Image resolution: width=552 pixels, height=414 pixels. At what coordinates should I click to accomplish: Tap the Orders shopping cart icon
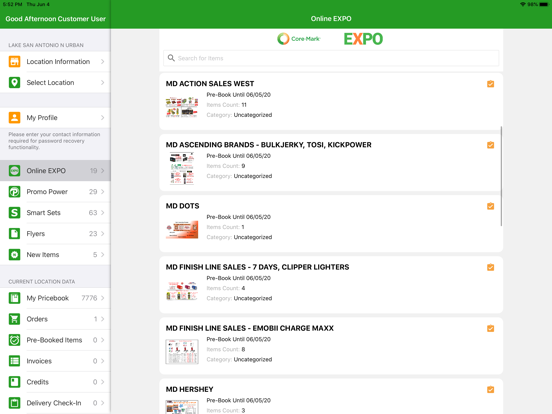(14, 319)
